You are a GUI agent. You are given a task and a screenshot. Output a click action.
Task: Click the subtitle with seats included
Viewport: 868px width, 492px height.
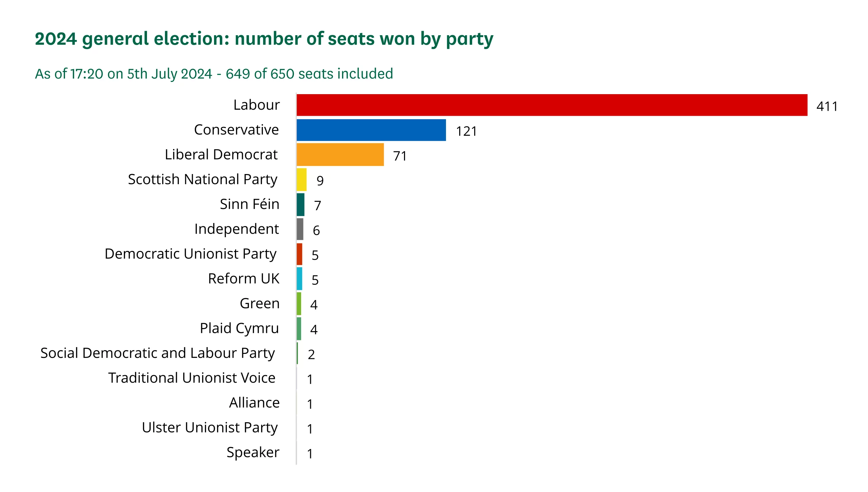click(x=214, y=74)
